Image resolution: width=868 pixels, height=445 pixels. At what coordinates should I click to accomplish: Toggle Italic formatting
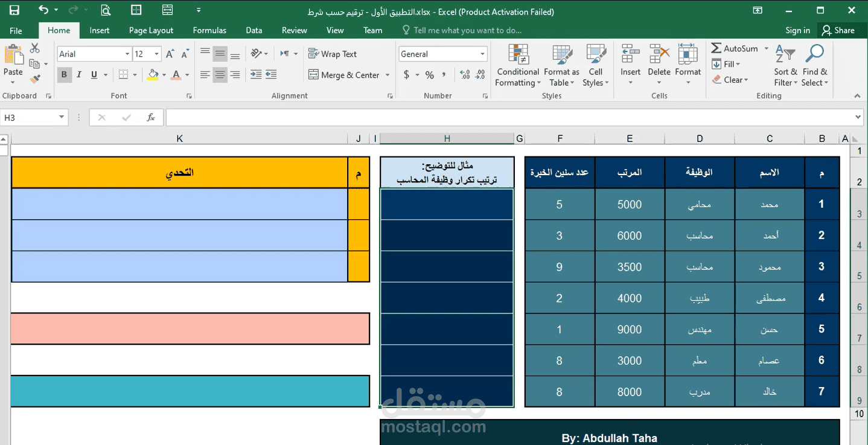click(x=79, y=75)
